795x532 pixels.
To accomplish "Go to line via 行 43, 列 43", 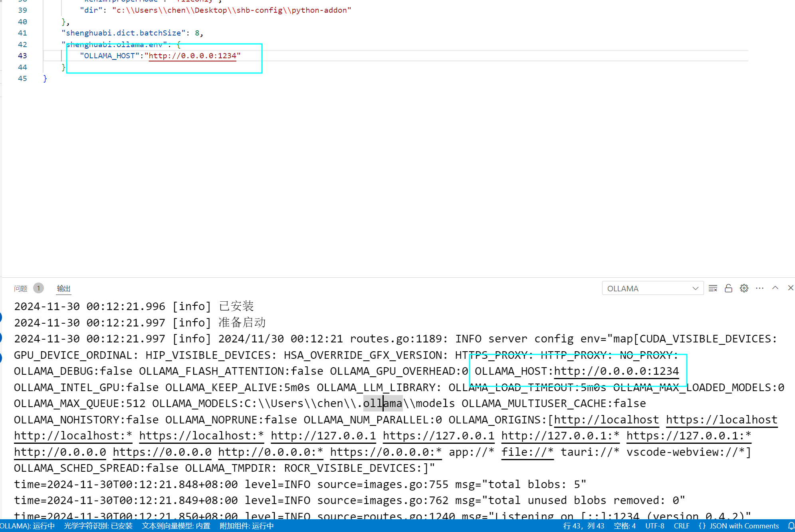I will (x=584, y=526).
